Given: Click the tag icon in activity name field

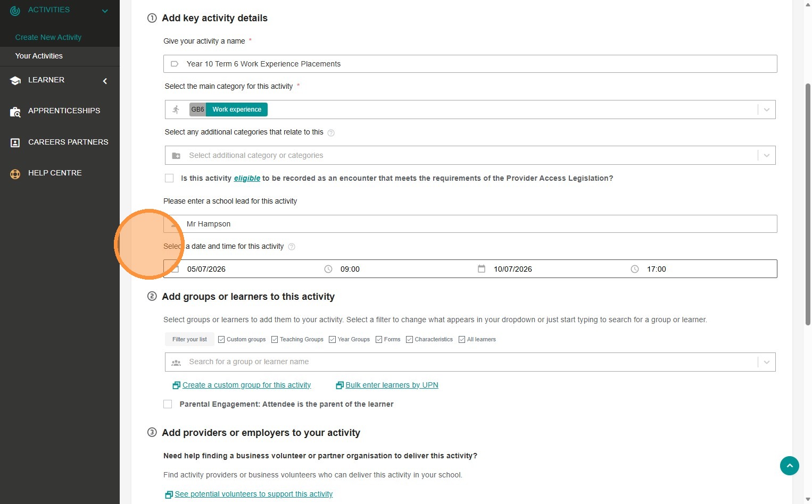Looking at the screenshot, I should [x=175, y=64].
